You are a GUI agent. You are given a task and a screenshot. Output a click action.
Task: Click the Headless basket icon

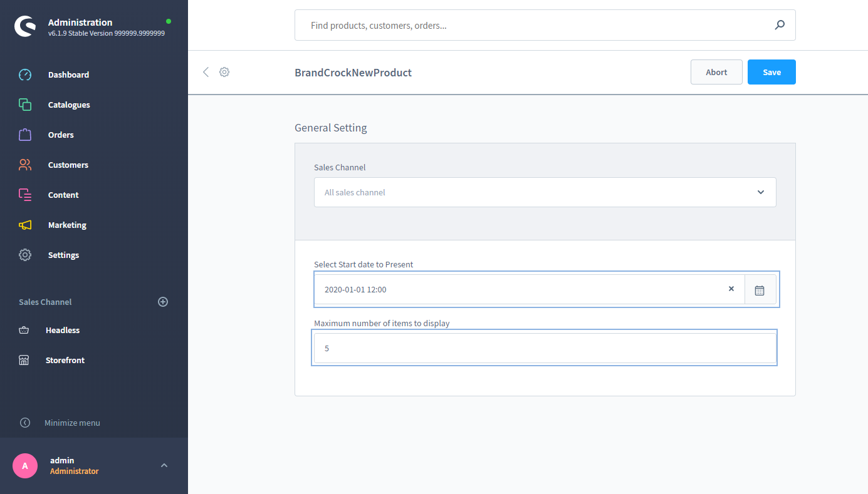coord(24,330)
